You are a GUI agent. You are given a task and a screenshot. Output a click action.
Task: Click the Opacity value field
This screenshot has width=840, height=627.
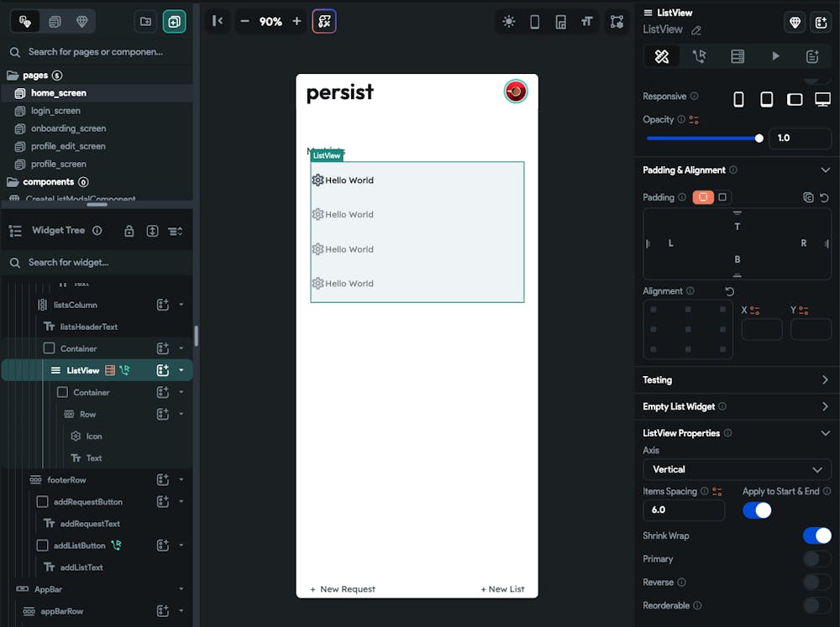800,138
